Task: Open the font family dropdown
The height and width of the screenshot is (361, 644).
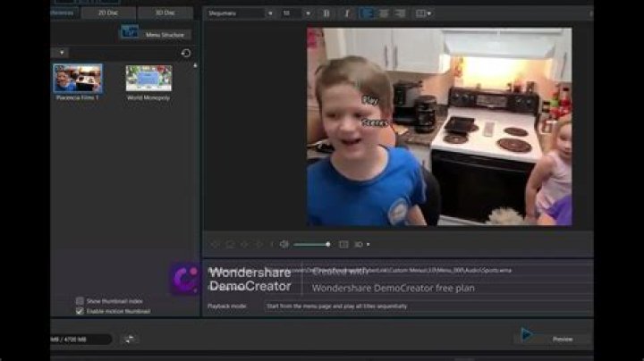Action: tap(240, 13)
